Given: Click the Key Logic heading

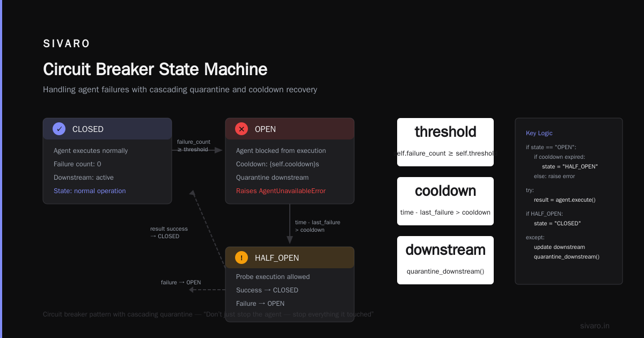Looking at the screenshot, I should 539,133.
